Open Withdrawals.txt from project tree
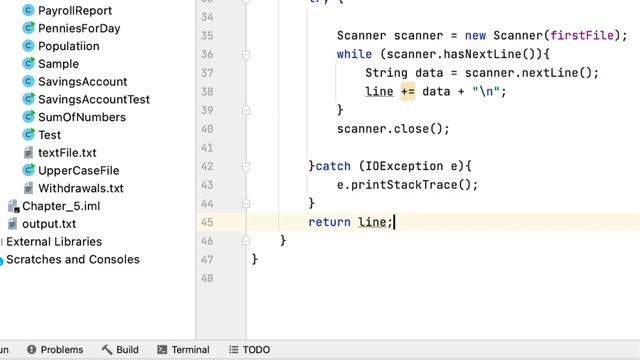The image size is (640, 360). point(81,188)
